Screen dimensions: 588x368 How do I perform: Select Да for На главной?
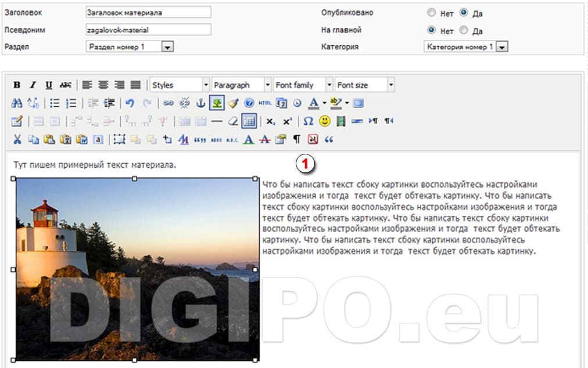pos(464,30)
